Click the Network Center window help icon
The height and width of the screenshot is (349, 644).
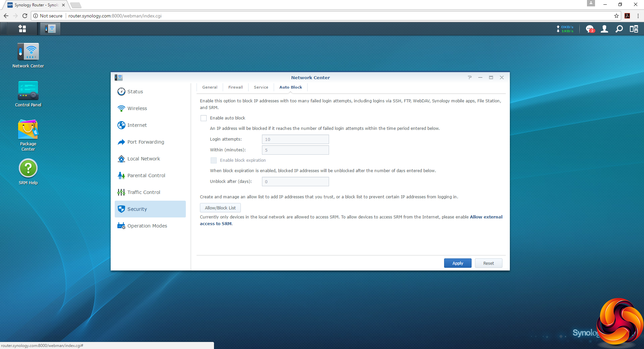click(x=470, y=78)
